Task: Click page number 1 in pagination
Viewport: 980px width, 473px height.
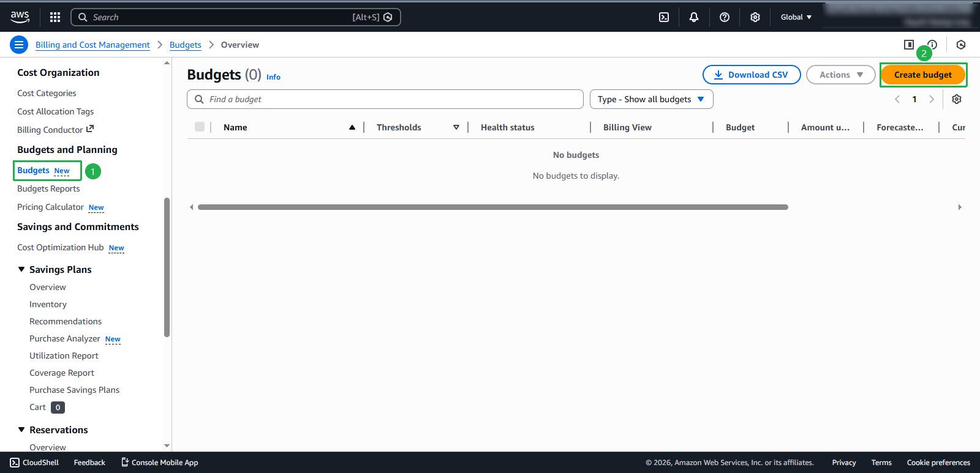Action: [914, 99]
